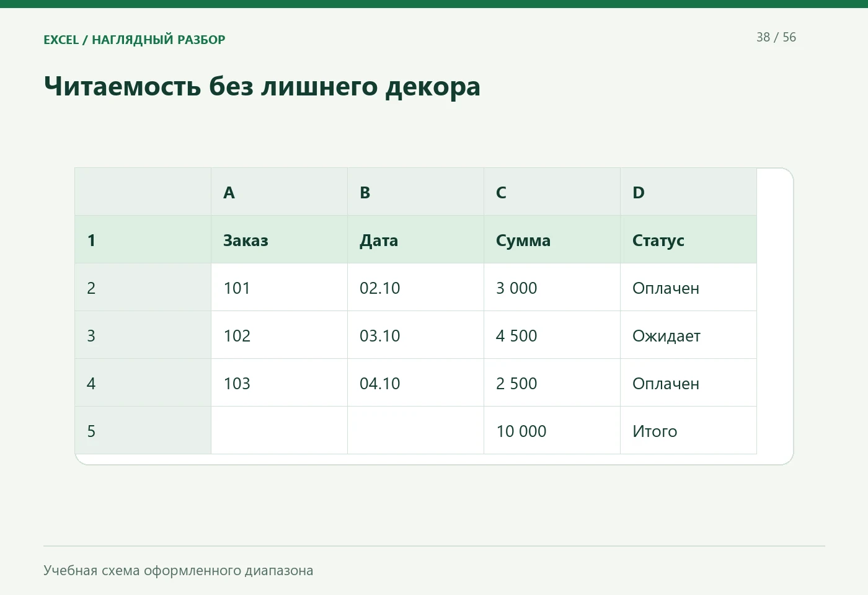This screenshot has width=868, height=595.
Task: Click the "Заказ" header cell
Action: (x=279, y=240)
